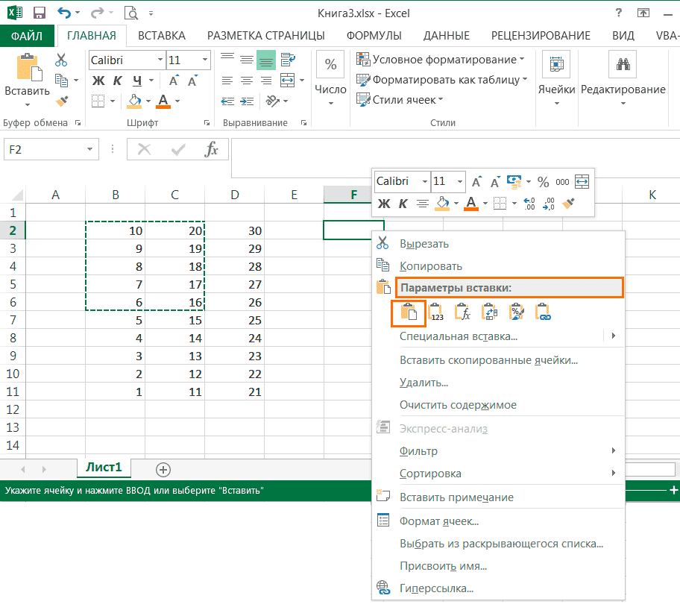Open font size dropdown in mini toolbar
The width and height of the screenshot is (680, 616).
pos(459,181)
